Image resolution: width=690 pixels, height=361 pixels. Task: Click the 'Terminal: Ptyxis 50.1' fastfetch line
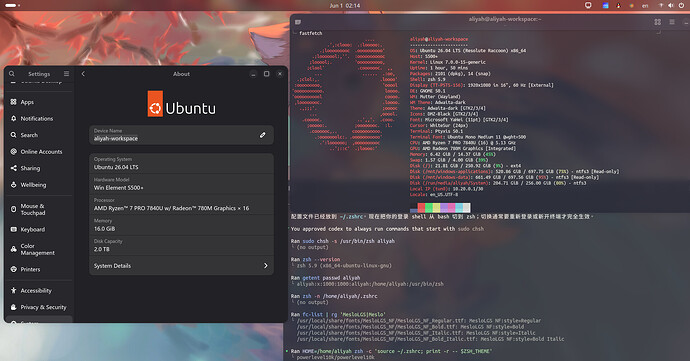[436, 131]
